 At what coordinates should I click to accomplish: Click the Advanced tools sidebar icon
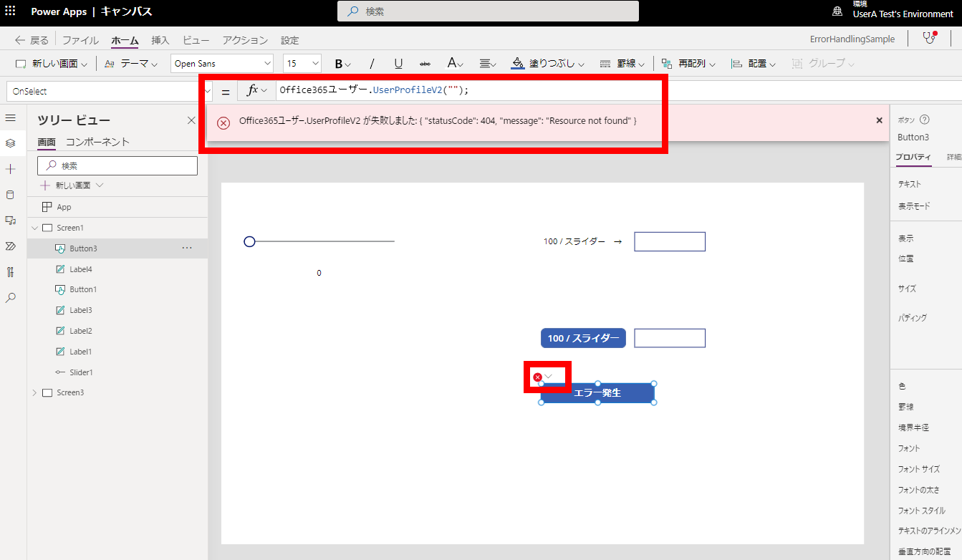[10, 272]
